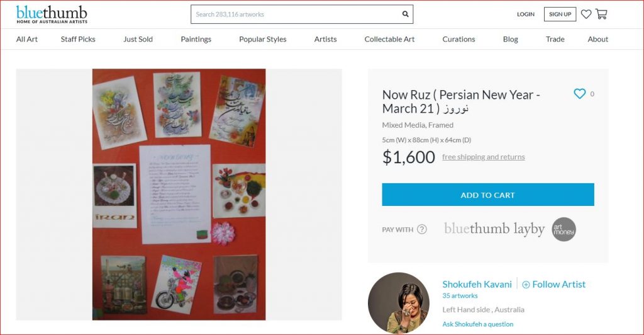Open the wishlist heart icon in header

point(586,14)
